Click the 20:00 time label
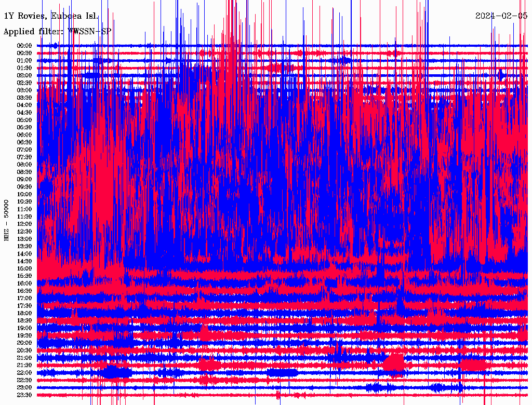 [24, 343]
